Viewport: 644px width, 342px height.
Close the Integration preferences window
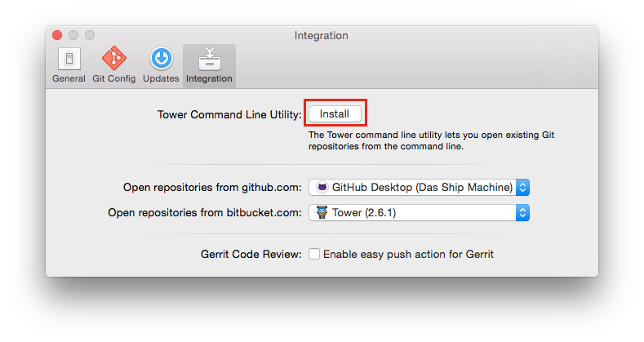pos(57,36)
